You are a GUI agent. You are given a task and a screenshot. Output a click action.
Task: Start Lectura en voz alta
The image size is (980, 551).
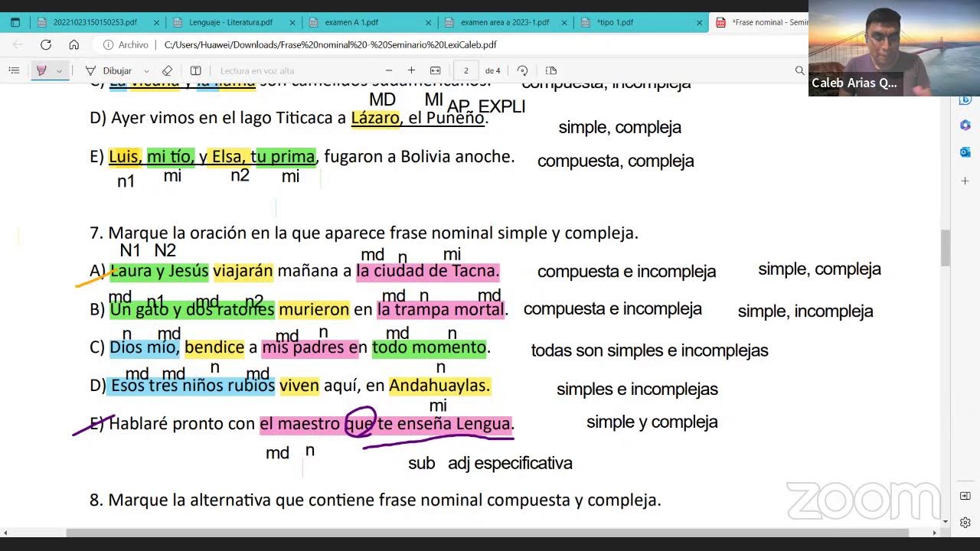(257, 70)
